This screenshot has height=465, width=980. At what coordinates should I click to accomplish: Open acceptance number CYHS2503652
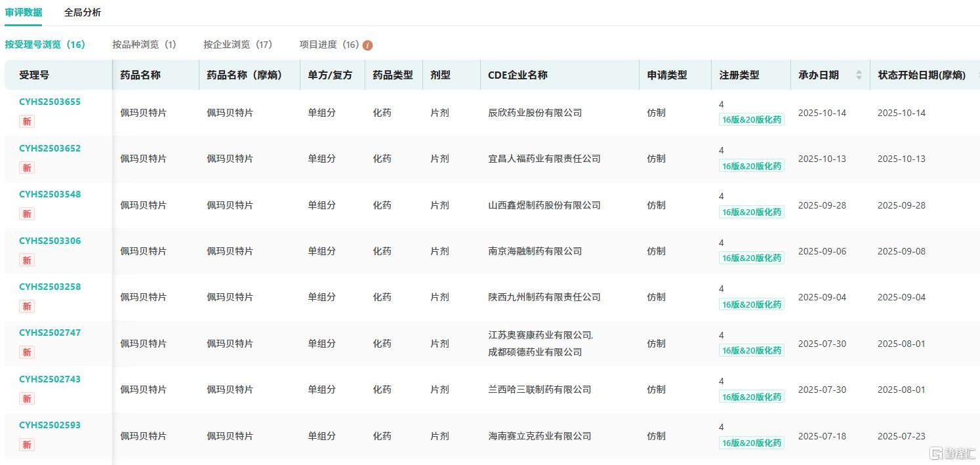[50, 148]
